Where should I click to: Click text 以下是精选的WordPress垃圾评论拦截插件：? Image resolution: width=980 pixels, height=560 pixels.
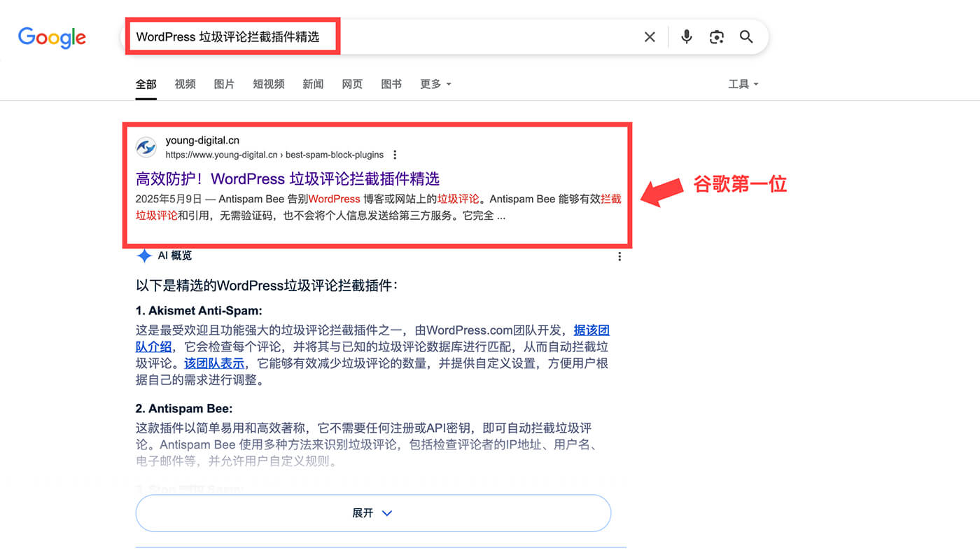pos(267,286)
